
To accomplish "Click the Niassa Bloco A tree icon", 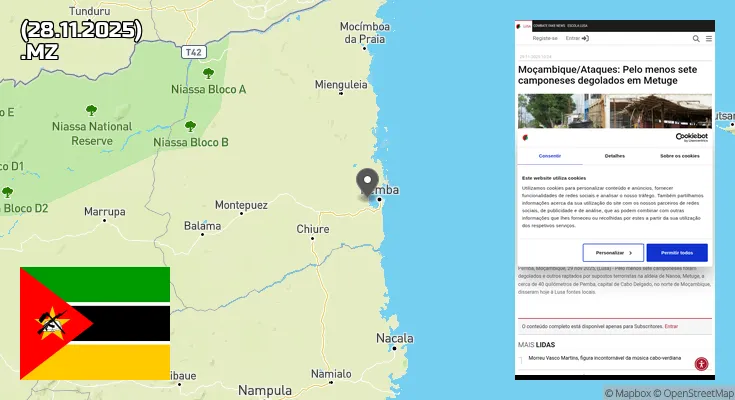I will tap(209, 73).
